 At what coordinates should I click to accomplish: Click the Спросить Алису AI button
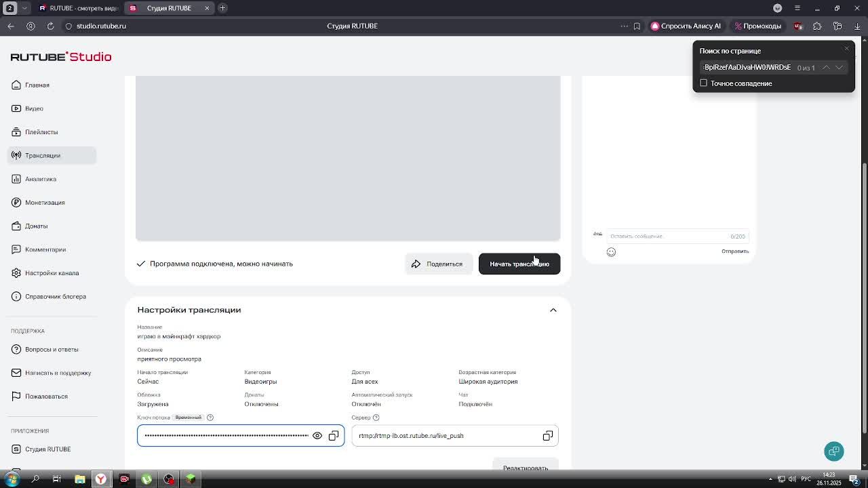686,26
